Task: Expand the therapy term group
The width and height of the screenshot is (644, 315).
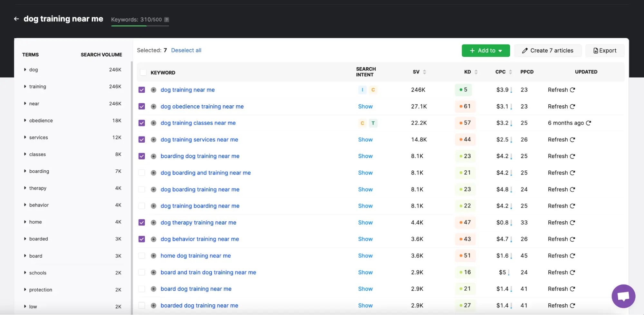Action: (x=25, y=188)
